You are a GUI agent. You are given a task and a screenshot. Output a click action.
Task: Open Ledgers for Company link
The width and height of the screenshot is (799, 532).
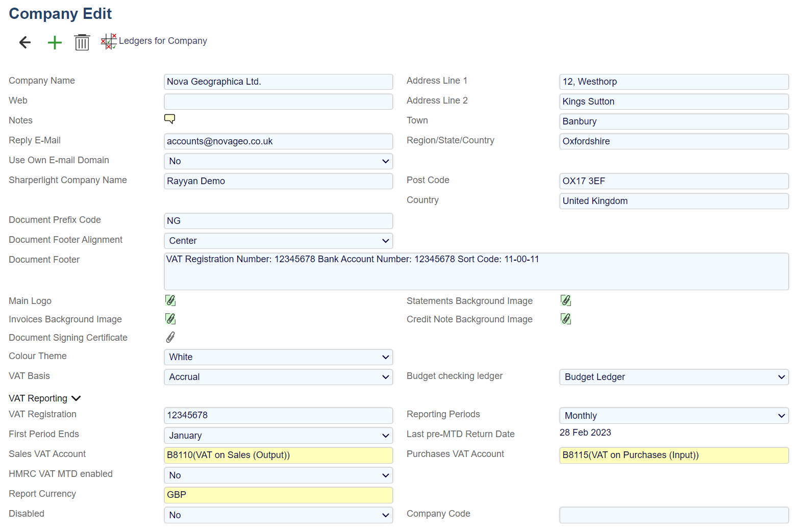(x=162, y=41)
